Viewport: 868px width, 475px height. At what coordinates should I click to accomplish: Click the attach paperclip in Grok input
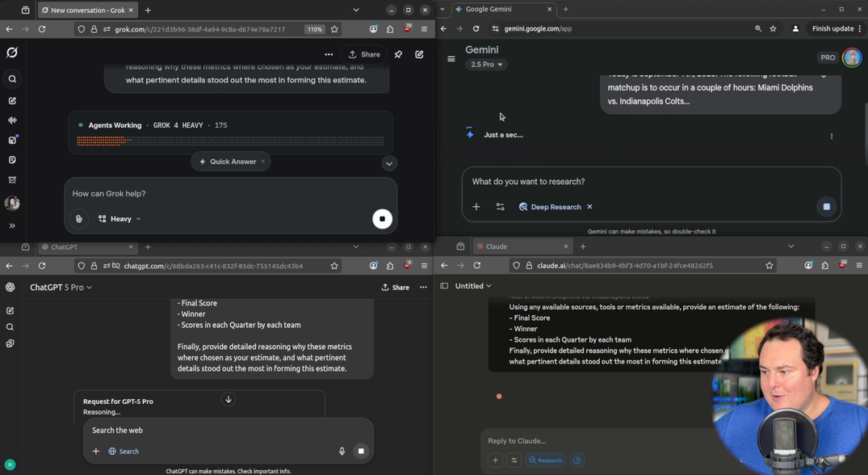(x=79, y=219)
